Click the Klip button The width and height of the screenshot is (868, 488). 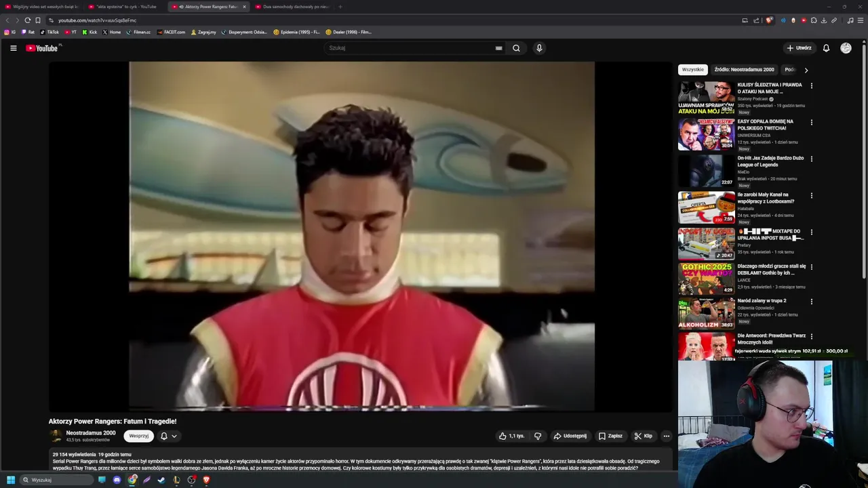point(643,436)
